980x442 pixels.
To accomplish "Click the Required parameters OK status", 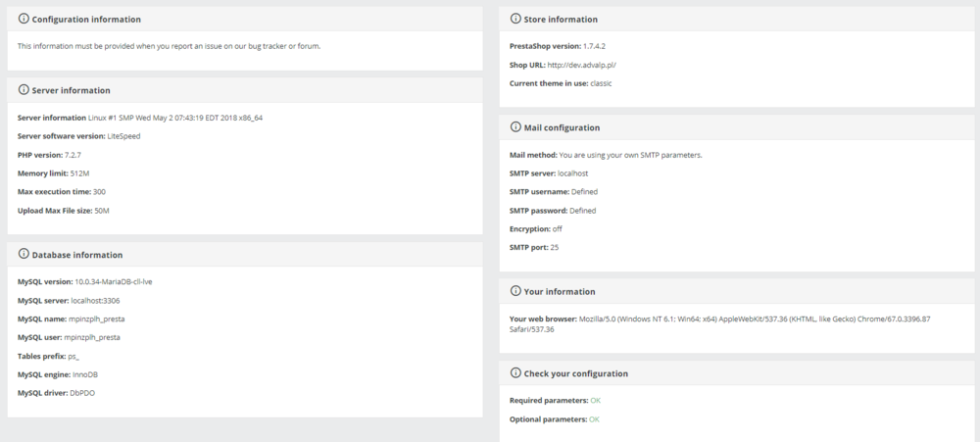I will pos(595,401).
